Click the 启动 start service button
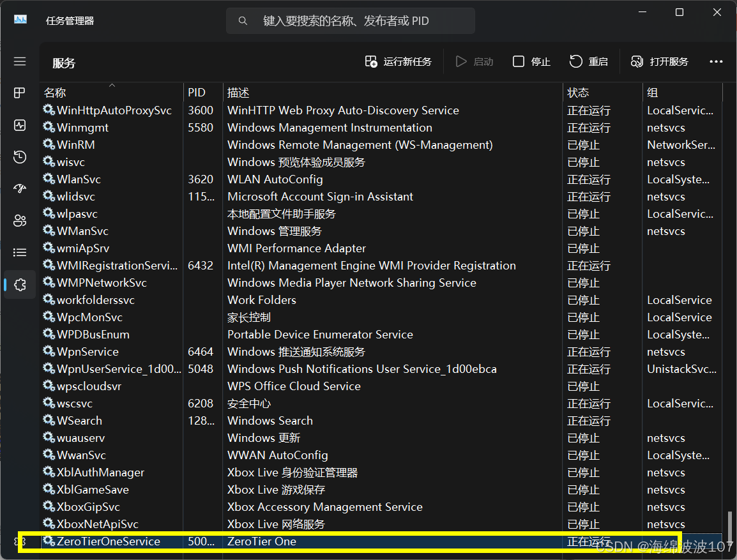737x560 pixels. 475,61
